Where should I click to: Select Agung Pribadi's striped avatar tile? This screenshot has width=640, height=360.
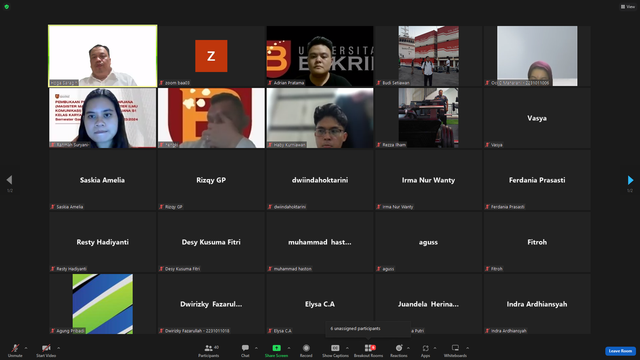tap(102, 304)
